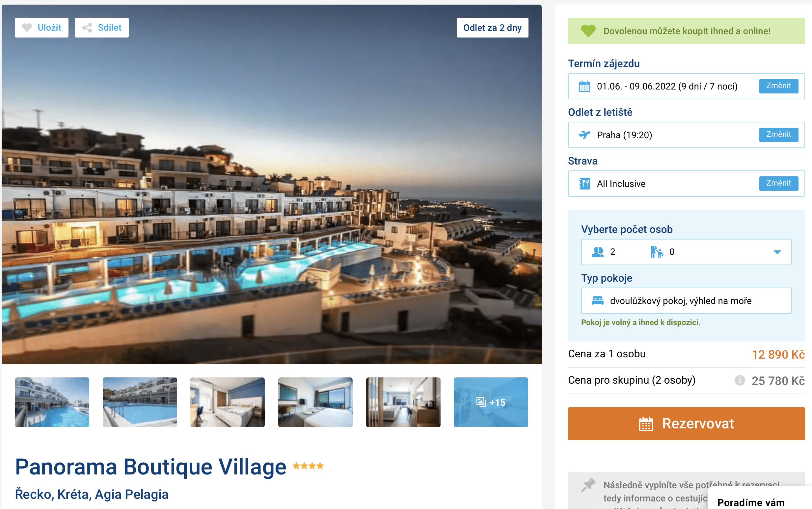The image size is (812, 509).
Task: Click the adults icon in person selector
Action: pyautogui.click(x=597, y=252)
